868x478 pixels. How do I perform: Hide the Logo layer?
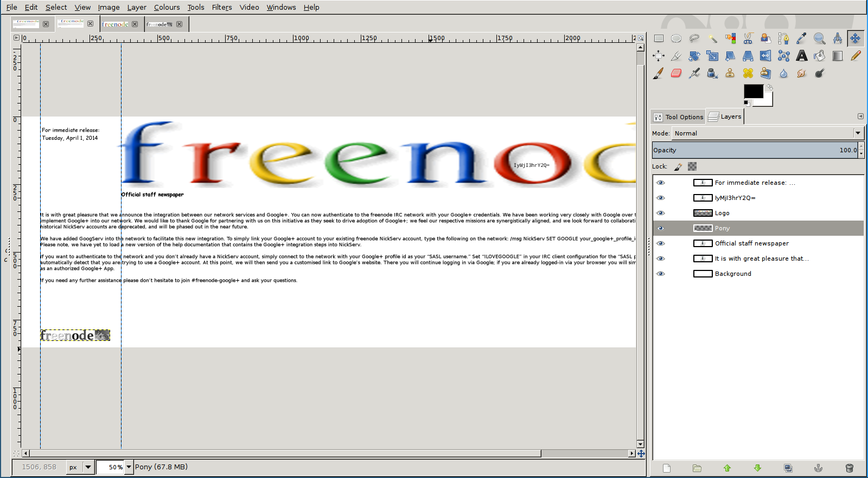[x=660, y=213]
